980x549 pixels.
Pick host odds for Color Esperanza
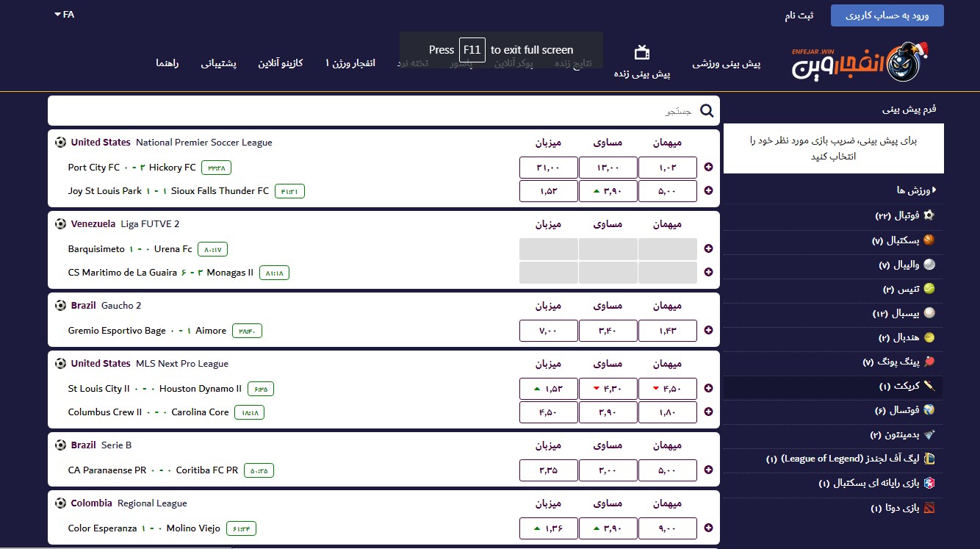tap(548, 528)
